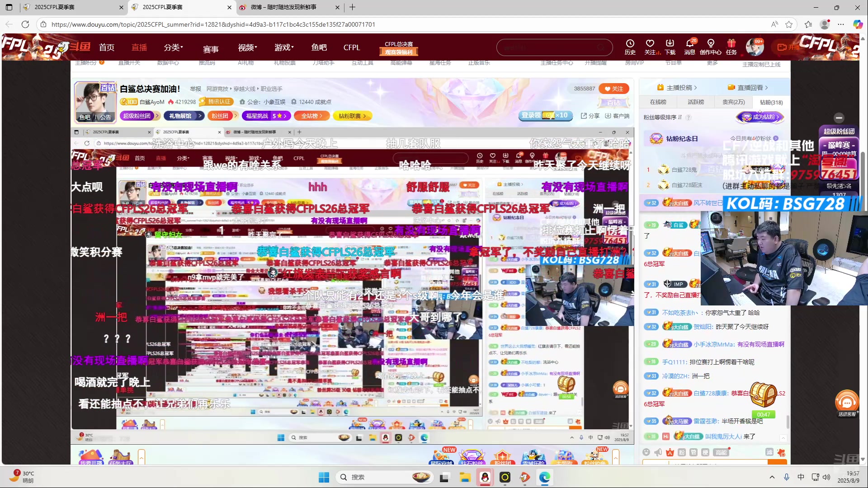Click the megaphone horn icon in chat toolbar

tap(658, 452)
